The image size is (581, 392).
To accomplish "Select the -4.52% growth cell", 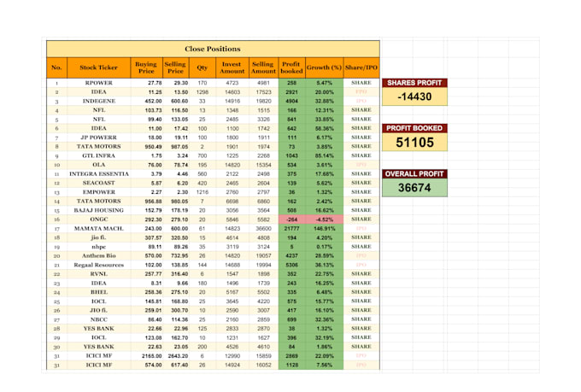I will 324,219.
